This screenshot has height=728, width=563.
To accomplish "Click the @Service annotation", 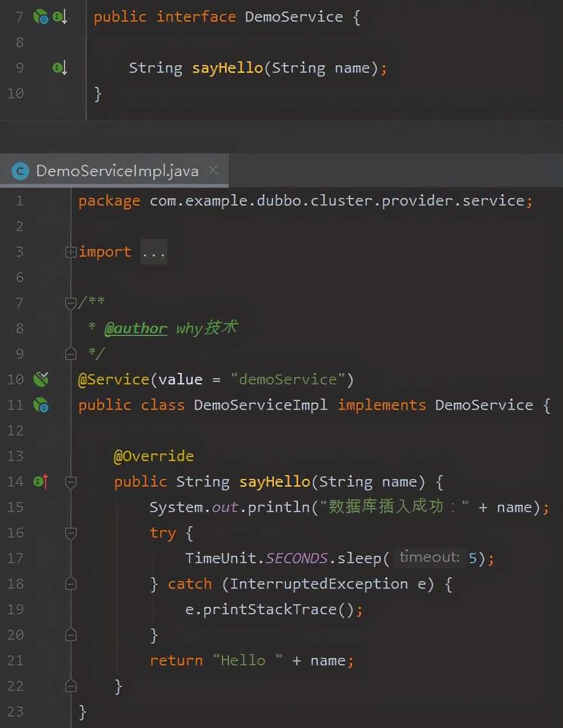I will tap(113, 380).
